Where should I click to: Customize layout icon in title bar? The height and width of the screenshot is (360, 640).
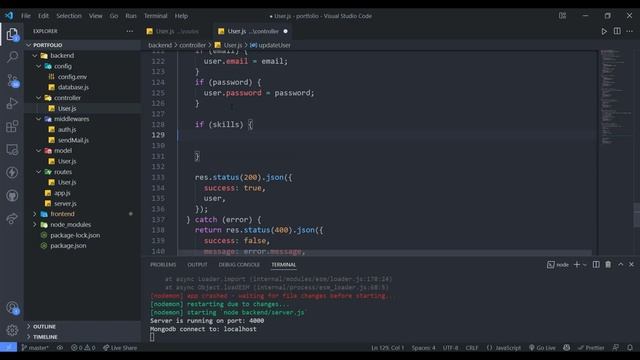click(562, 16)
